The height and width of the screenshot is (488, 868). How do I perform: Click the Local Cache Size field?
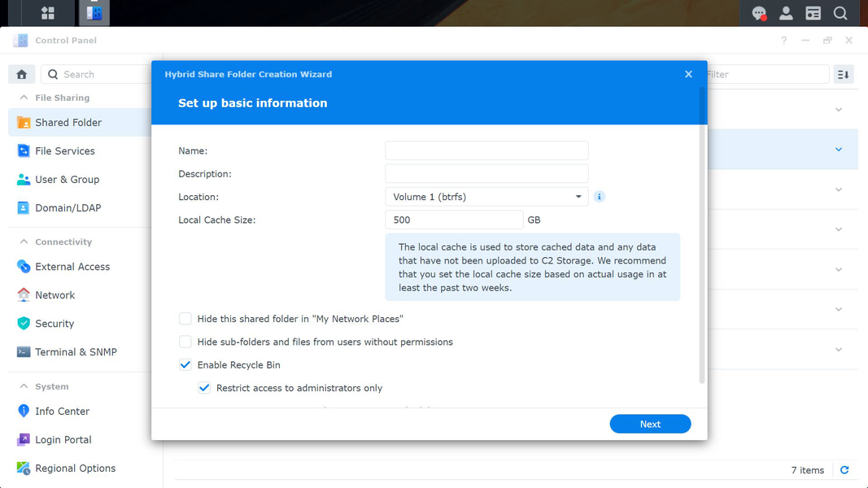click(x=454, y=220)
